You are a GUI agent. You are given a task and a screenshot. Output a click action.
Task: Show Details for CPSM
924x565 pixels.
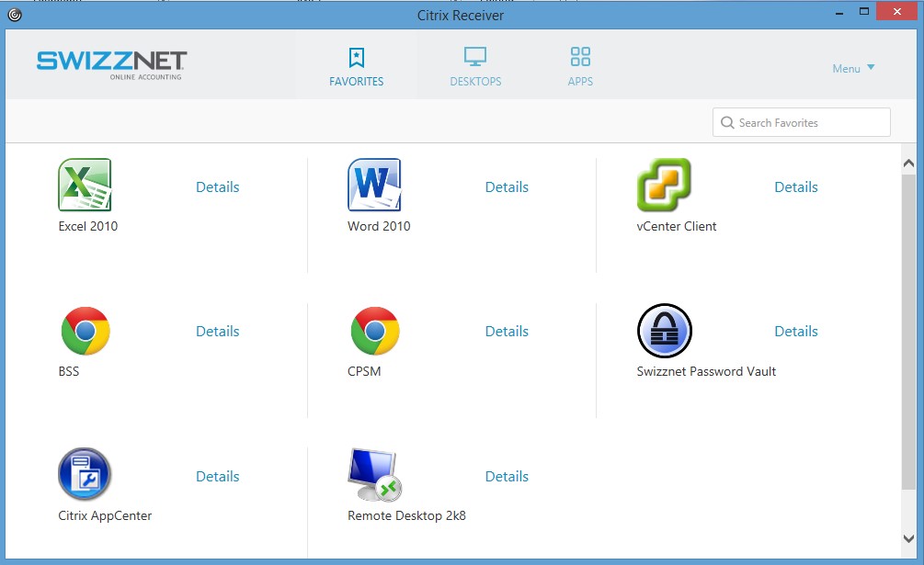coord(507,332)
